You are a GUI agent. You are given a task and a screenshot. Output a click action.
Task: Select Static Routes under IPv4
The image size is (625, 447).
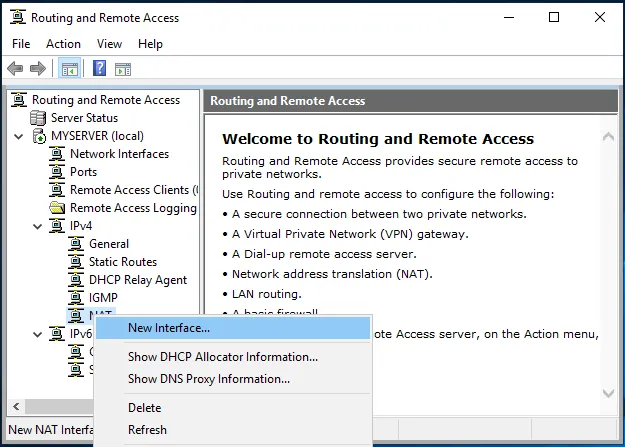tap(122, 262)
